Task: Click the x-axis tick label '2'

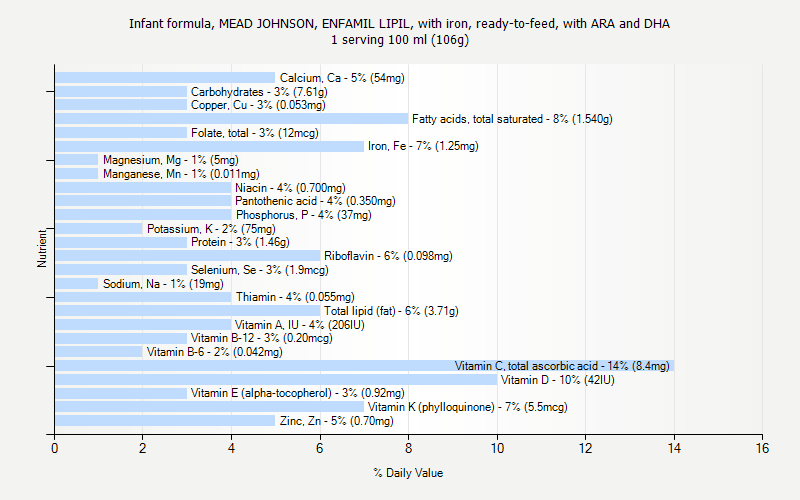Action: pyautogui.click(x=142, y=448)
